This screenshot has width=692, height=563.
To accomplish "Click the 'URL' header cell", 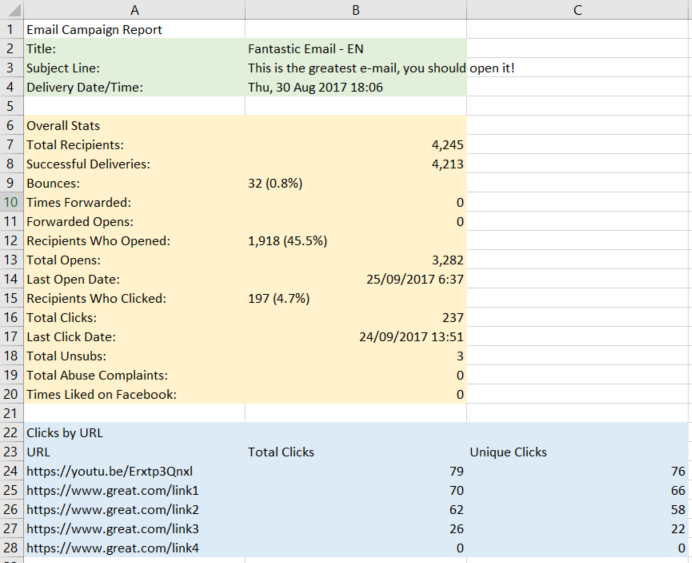I will [x=135, y=452].
